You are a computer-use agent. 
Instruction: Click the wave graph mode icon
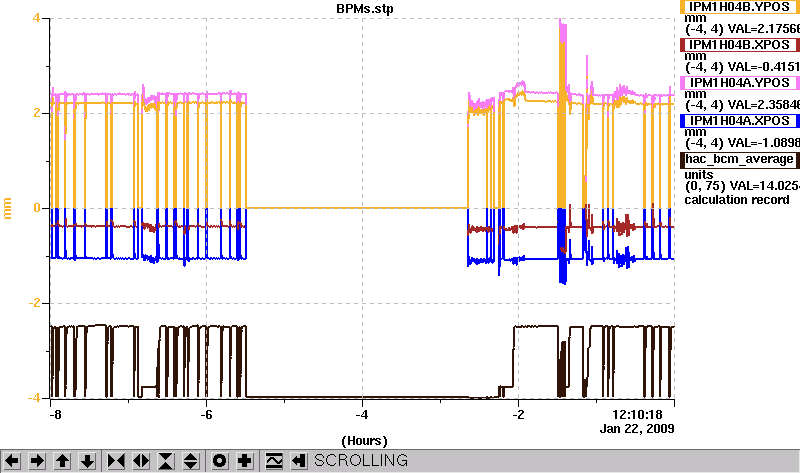click(273, 461)
